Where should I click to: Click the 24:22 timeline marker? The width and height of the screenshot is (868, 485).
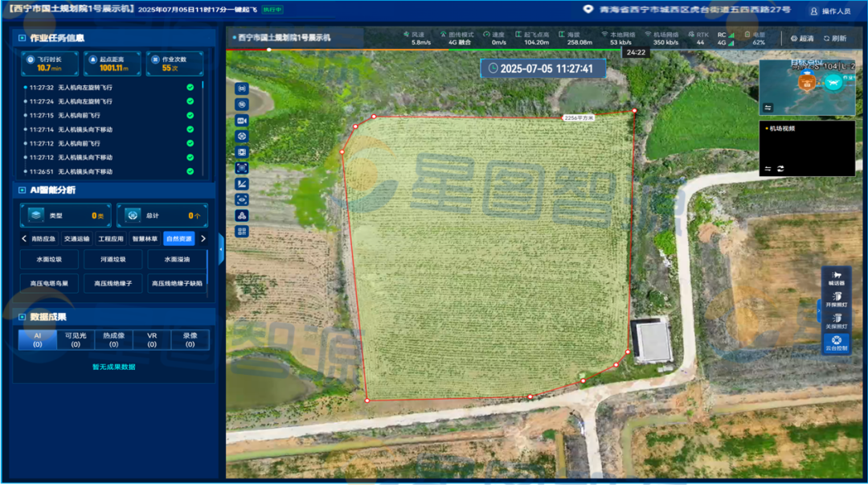click(x=636, y=52)
